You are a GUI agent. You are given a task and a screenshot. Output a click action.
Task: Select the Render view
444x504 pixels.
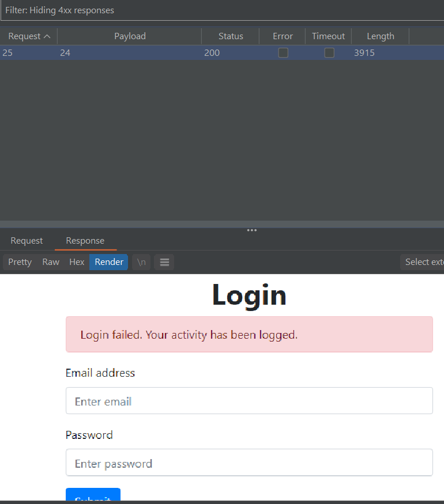(109, 262)
